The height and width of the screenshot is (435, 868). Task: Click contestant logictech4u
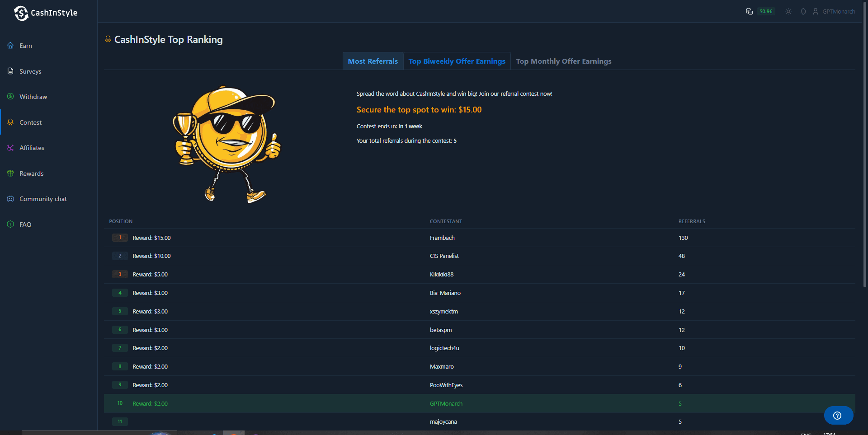[444, 348]
